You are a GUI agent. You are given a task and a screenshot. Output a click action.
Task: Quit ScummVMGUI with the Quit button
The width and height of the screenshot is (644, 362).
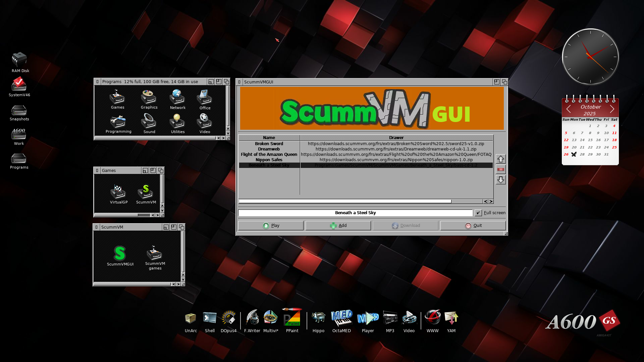473,226
